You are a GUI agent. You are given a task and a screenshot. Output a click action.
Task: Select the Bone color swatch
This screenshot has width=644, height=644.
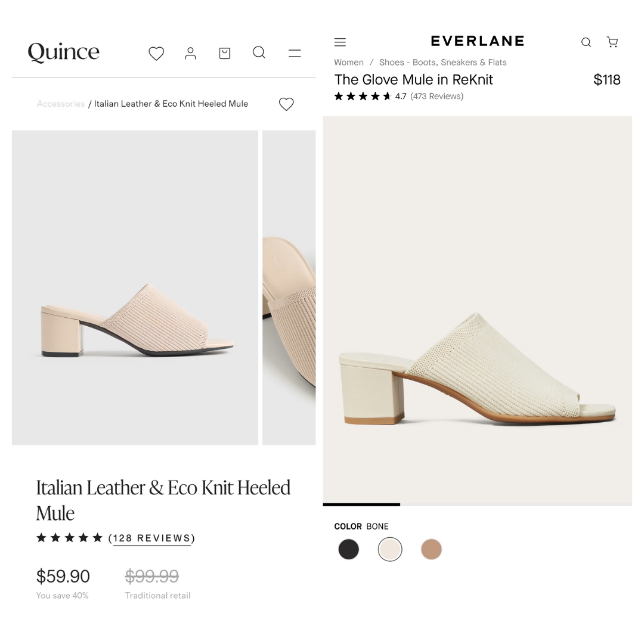[x=390, y=549]
